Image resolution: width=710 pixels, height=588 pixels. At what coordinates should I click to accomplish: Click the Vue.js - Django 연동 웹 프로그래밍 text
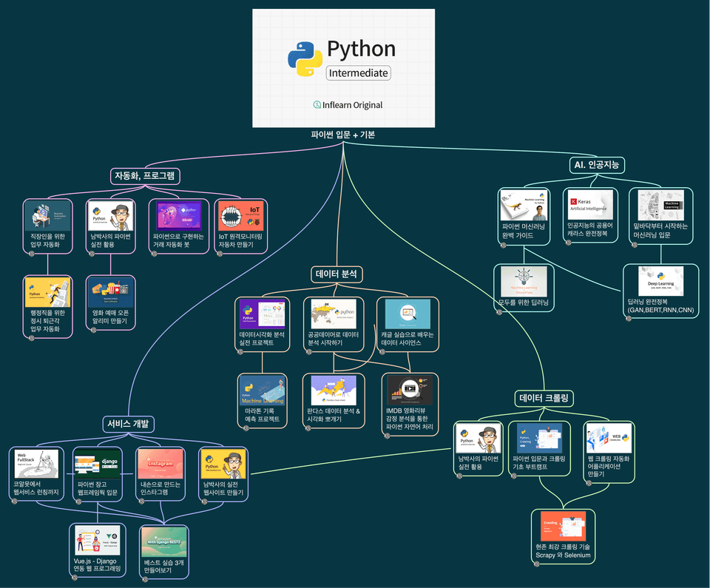98,564
